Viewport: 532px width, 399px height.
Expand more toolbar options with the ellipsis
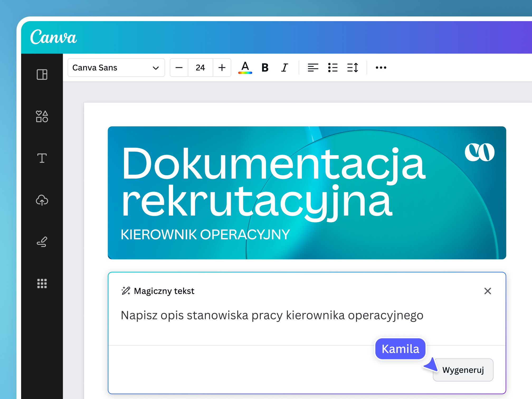pos(381,68)
